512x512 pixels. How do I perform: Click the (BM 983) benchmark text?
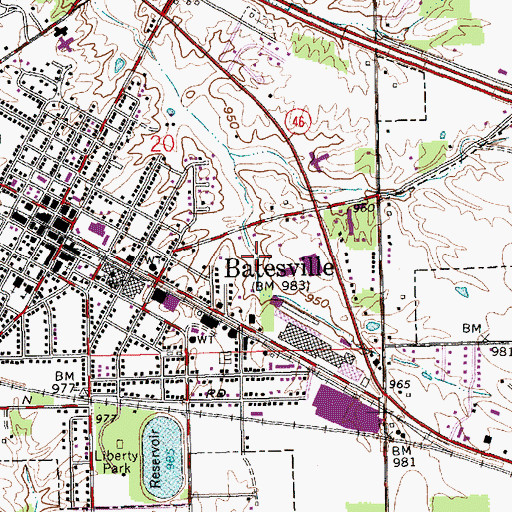(281, 286)
